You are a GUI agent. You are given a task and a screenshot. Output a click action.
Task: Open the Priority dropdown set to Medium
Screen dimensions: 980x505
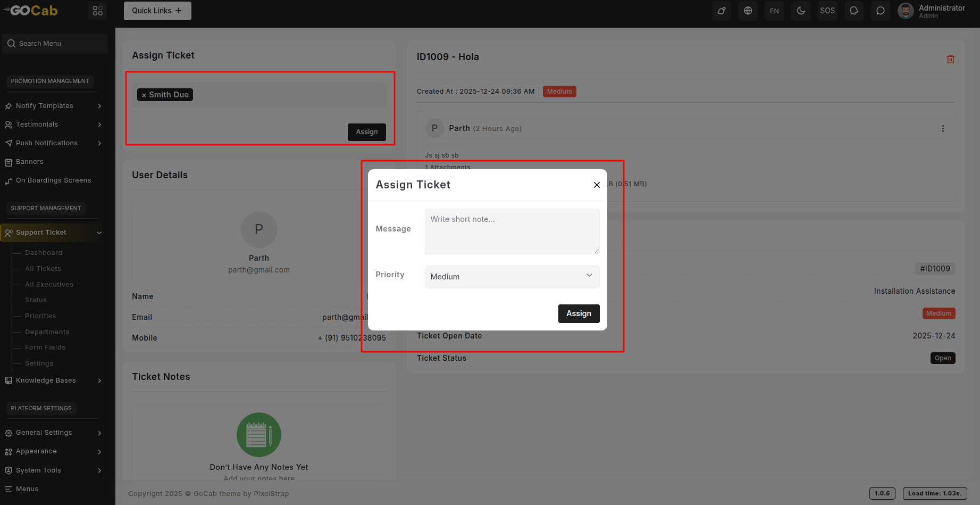512,277
